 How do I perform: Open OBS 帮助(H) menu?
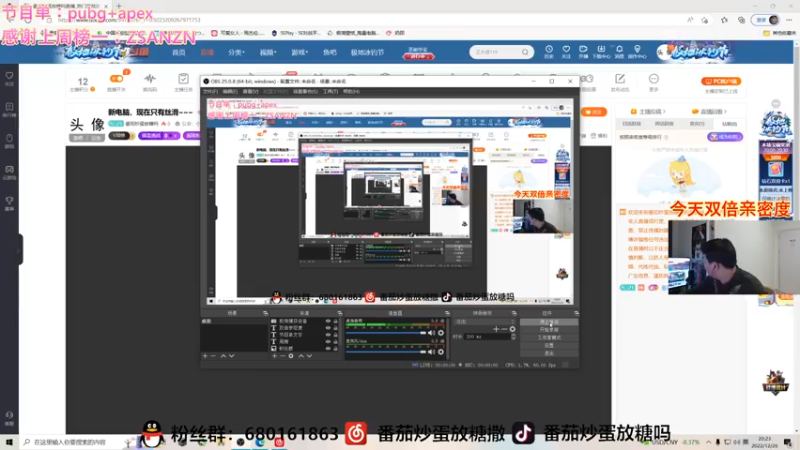click(351, 91)
